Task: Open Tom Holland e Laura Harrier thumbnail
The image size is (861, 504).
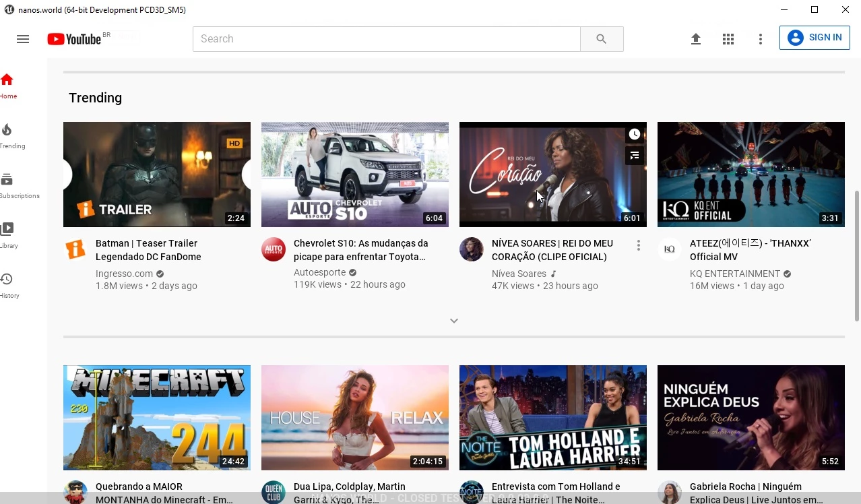Action: [553, 418]
